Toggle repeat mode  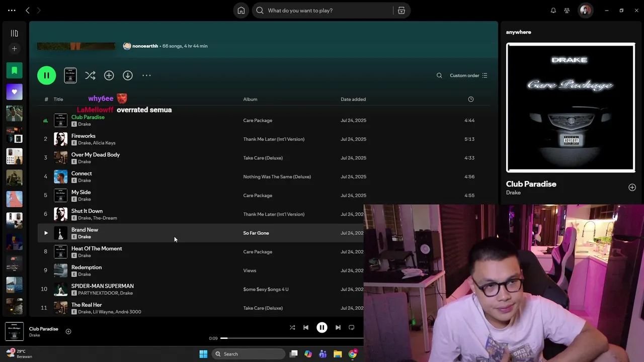[x=352, y=327]
